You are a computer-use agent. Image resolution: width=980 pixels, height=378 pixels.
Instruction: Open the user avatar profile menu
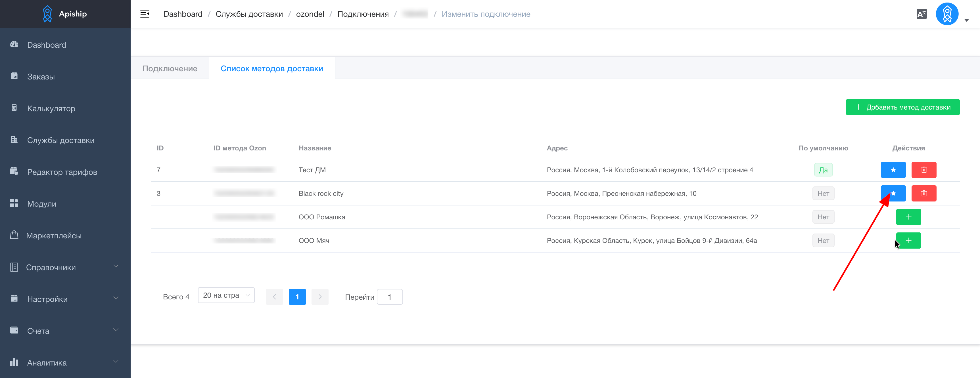947,14
